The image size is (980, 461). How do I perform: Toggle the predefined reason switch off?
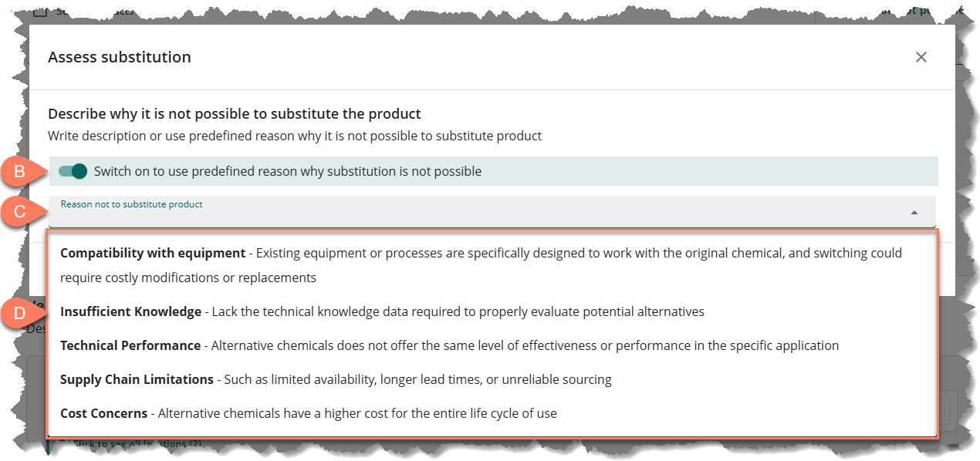pos(73,171)
